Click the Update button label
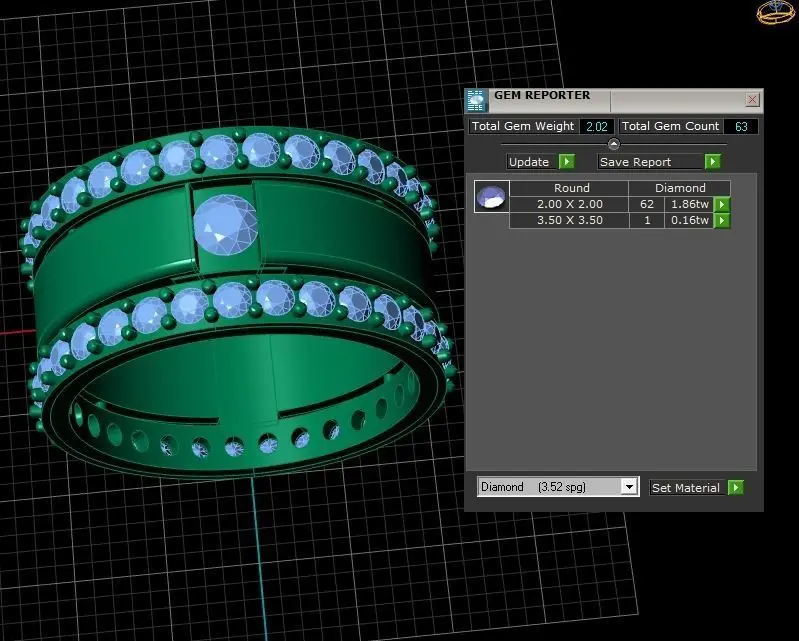Viewport: 799px width, 641px height. [x=529, y=162]
